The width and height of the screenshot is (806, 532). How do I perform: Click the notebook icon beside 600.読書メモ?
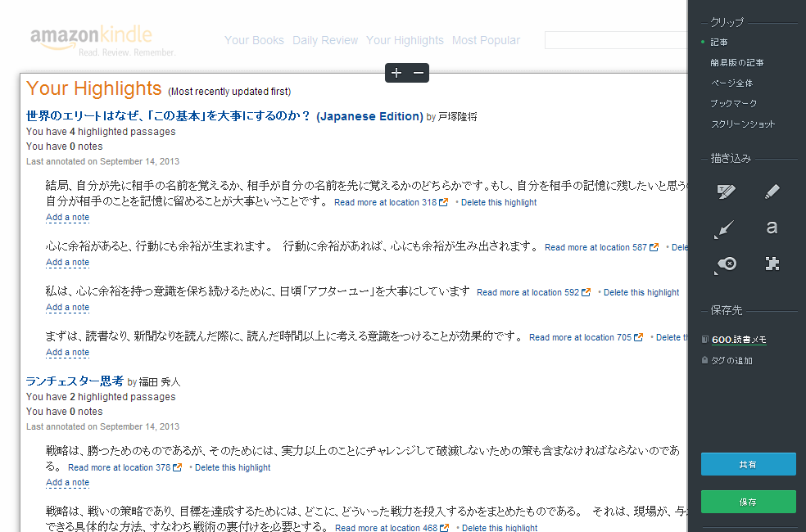[705, 340]
